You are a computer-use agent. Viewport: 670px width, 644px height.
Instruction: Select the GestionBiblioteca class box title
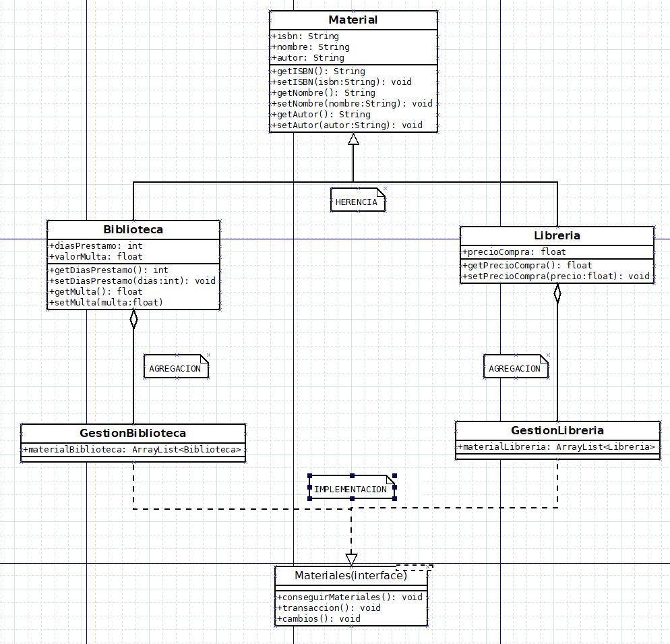[133, 433]
